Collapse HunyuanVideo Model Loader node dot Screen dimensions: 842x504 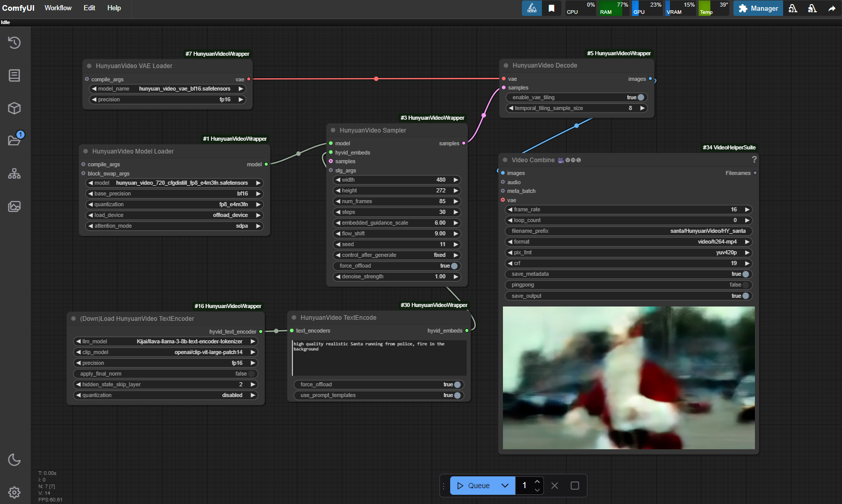(x=86, y=151)
